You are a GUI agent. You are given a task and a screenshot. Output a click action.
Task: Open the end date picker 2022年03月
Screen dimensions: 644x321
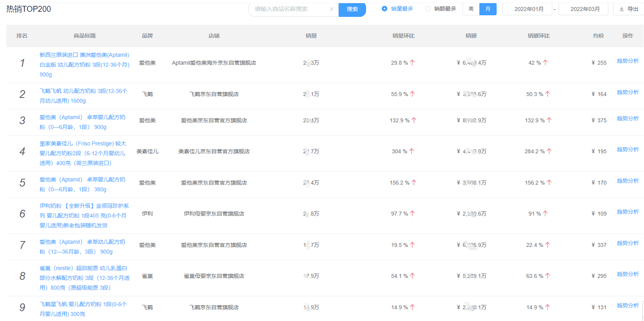point(585,9)
